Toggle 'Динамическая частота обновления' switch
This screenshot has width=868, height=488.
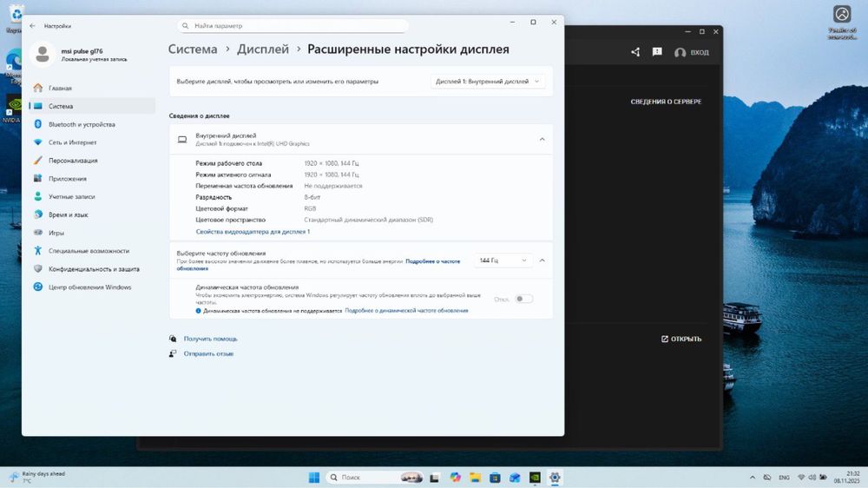click(523, 299)
